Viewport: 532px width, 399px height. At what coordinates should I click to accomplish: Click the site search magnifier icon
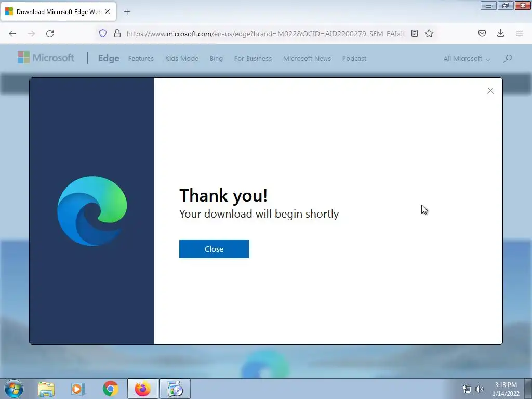coord(508,58)
